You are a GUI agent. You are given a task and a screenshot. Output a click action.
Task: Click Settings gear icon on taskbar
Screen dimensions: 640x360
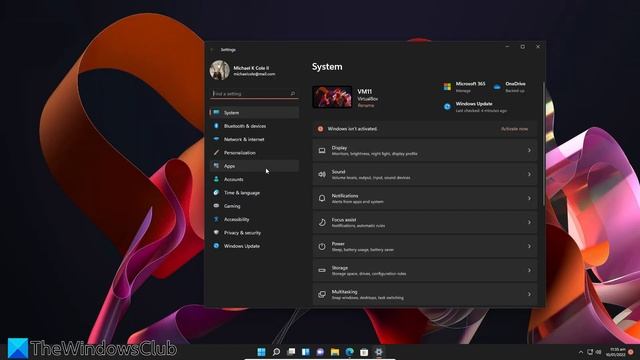coord(379,352)
